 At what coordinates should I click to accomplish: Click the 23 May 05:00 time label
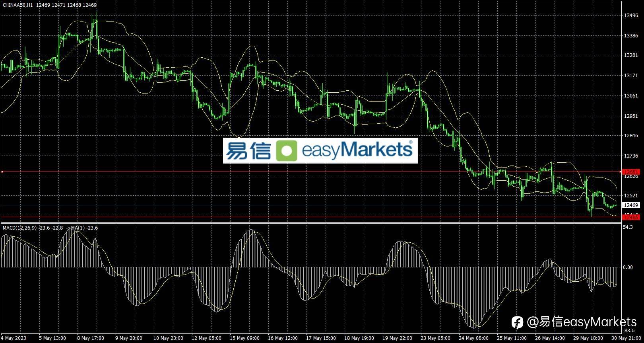click(x=435, y=338)
